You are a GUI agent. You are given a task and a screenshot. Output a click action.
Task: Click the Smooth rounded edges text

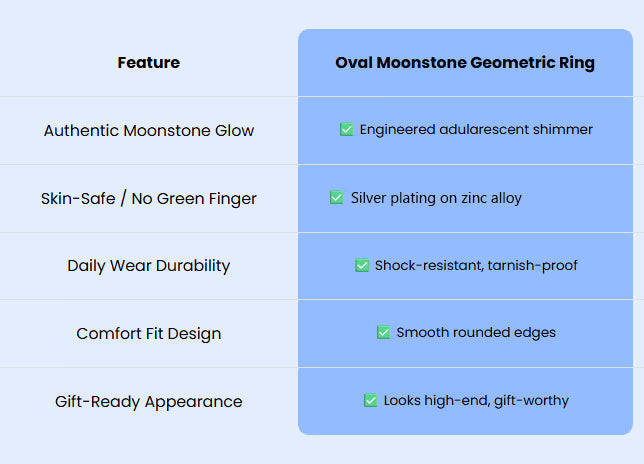tap(476, 333)
